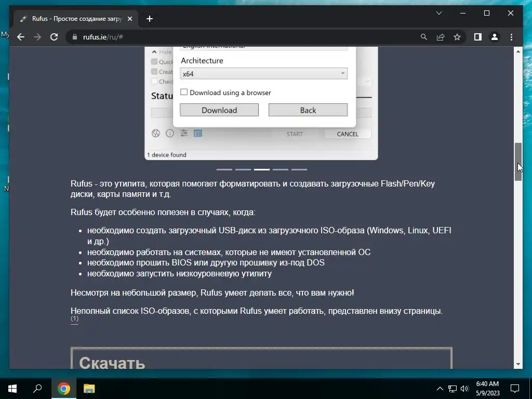Click the Скачать heading
The height and width of the screenshot is (399, 532).
pyautogui.click(x=112, y=362)
